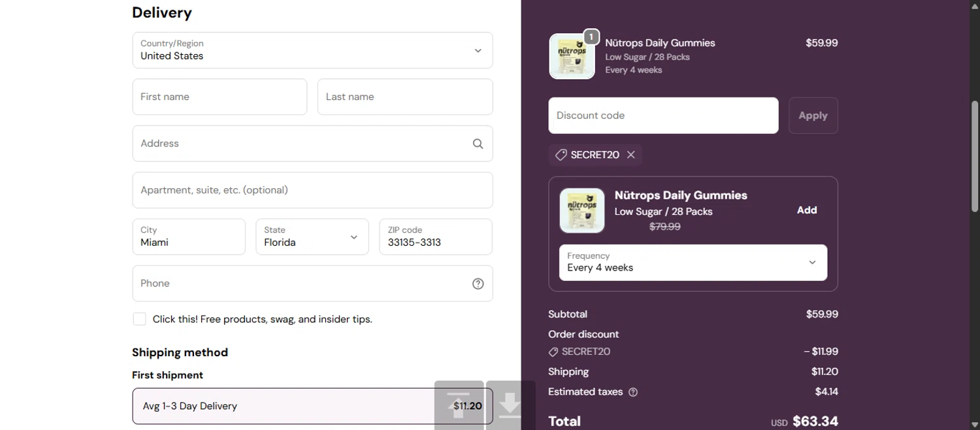Click the download arrow overlay icon
This screenshot has width=980, height=430.
(510, 405)
